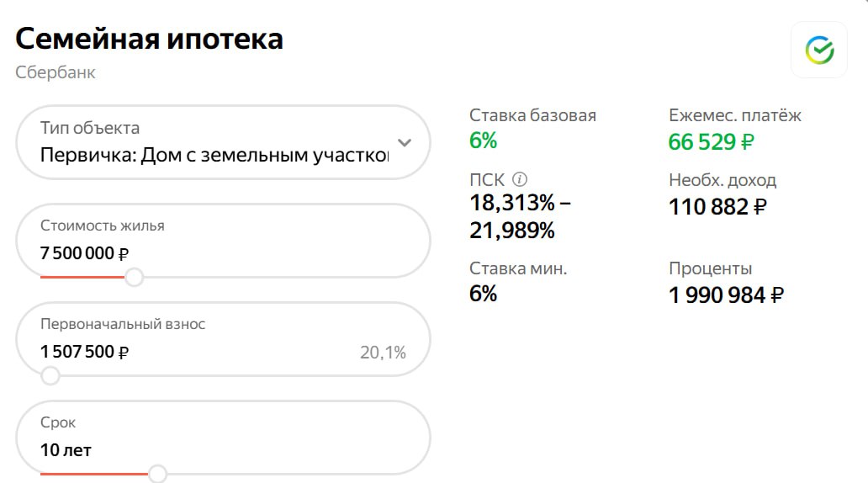
Task: Click the Стоимость жилья slider handle
Action: [x=134, y=277]
